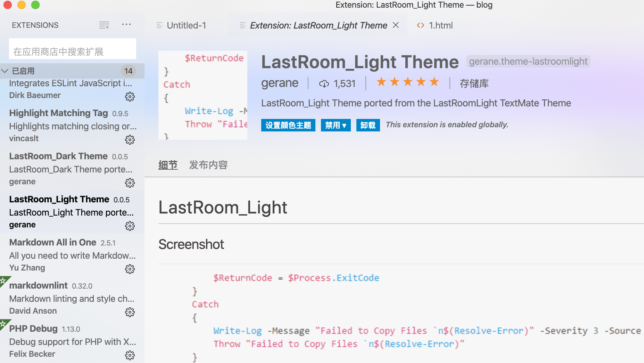Select Markdown All in One extension
Viewport: 644px width, 363px height.
point(72,255)
